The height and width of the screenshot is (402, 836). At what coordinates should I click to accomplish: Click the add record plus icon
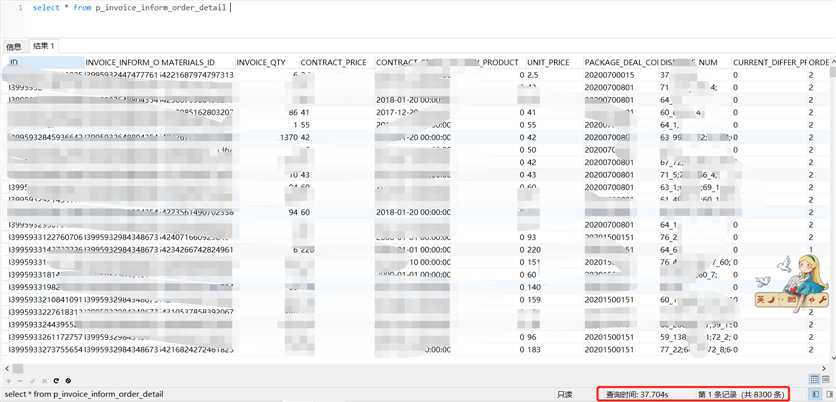point(10,381)
